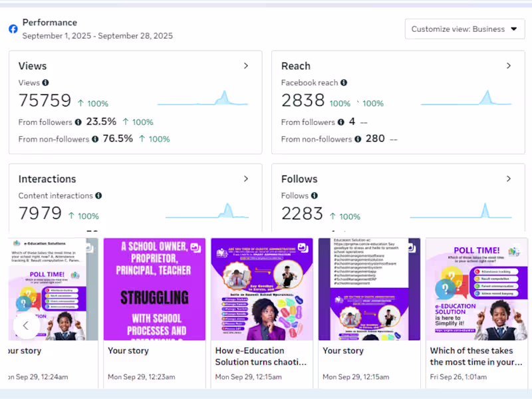Click the media type icon on How e-Education post
The image size is (532, 399).
pyautogui.click(x=303, y=248)
